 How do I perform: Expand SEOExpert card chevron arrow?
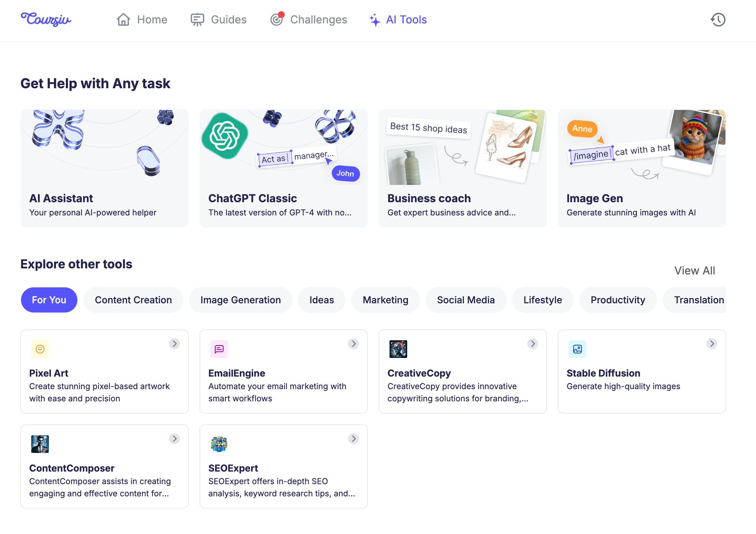click(354, 439)
